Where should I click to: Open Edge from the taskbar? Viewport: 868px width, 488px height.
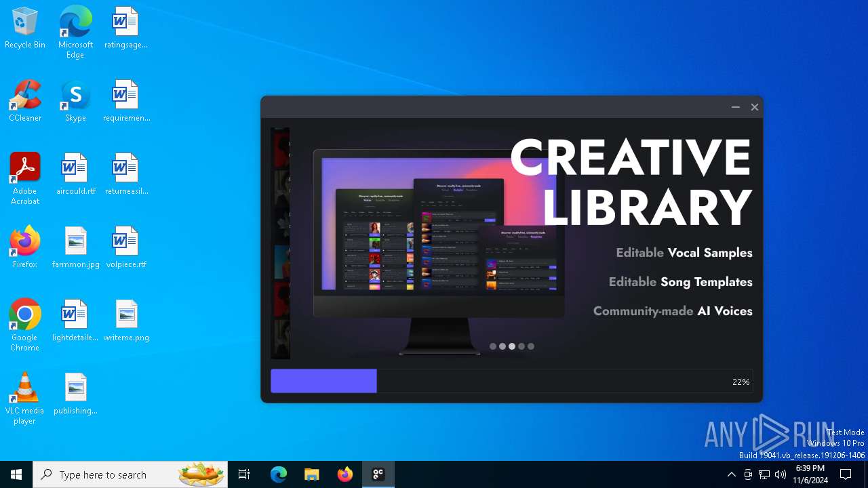(x=279, y=474)
